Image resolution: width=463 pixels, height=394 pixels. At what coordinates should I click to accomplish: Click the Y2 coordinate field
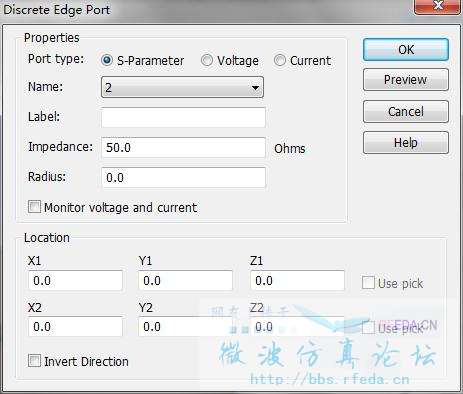(x=185, y=327)
